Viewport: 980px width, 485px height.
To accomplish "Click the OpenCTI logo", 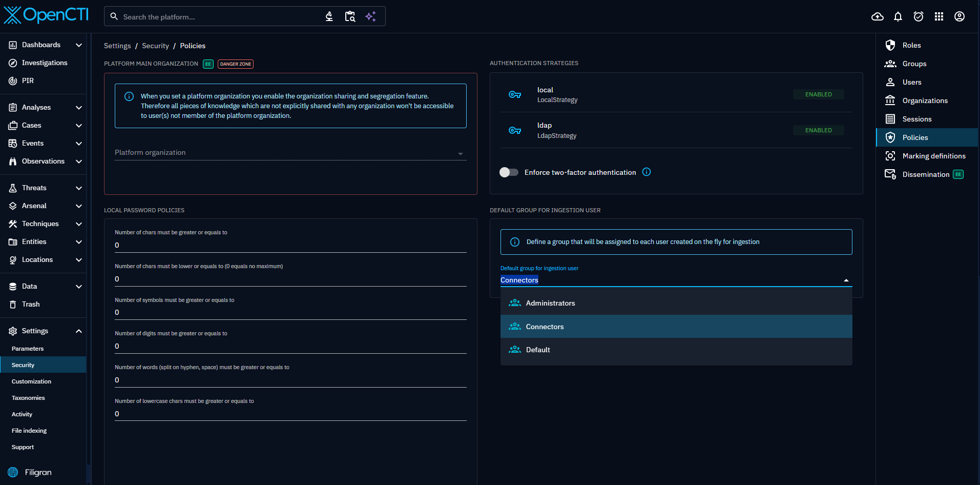I will coord(46,15).
